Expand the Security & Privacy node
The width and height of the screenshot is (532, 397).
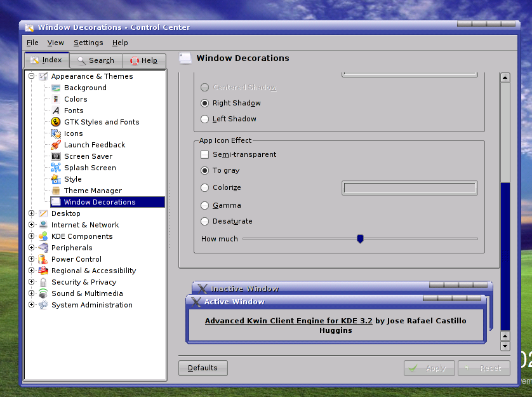coord(31,282)
